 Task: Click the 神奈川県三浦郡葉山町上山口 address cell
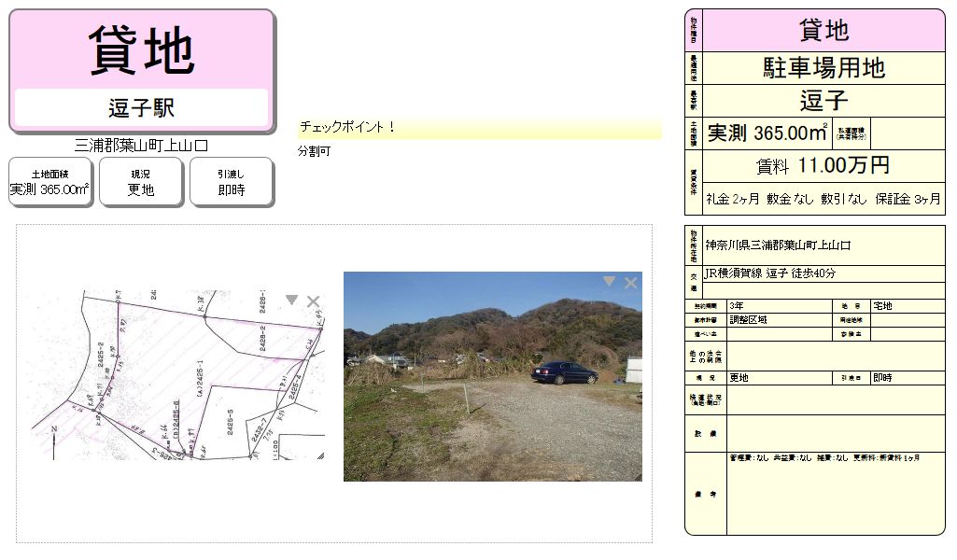click(823, 245)
